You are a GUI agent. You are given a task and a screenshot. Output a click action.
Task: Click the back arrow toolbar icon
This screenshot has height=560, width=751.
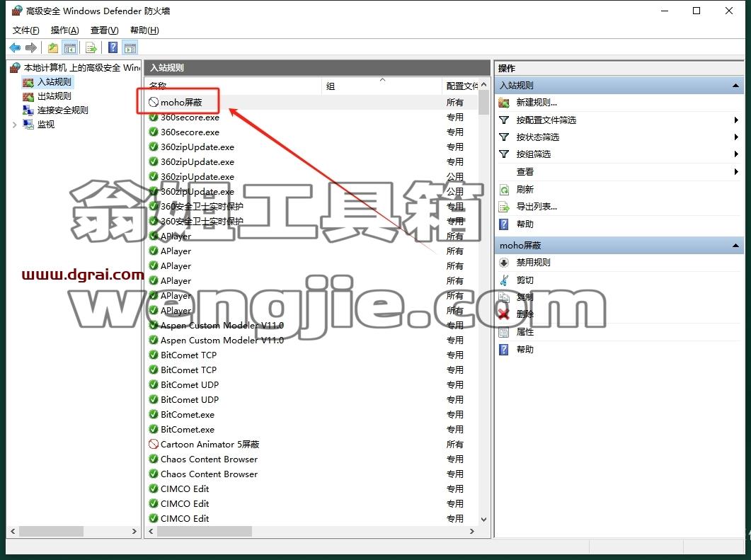(15, 47)
